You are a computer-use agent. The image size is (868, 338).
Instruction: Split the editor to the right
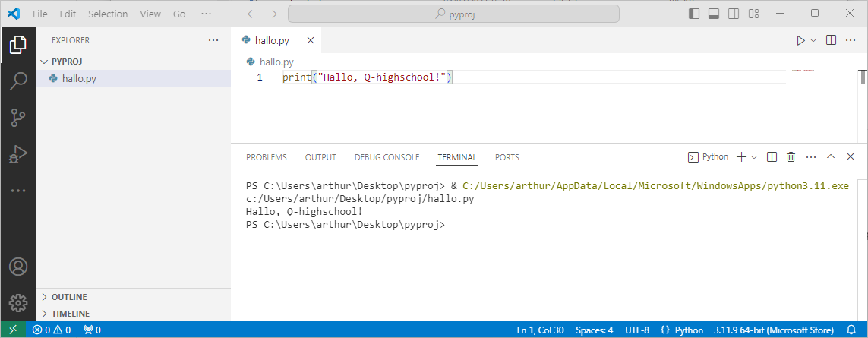[x=831, y=40]
